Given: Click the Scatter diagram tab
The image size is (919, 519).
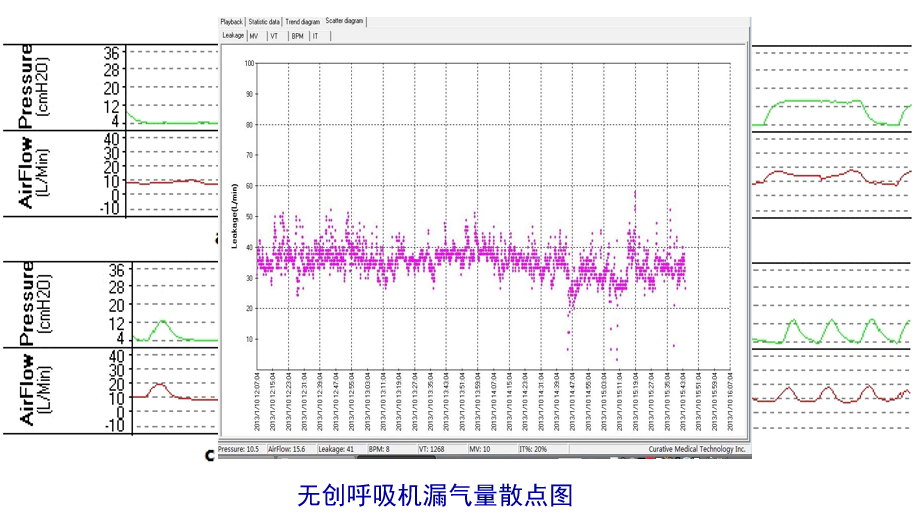Looking at the screenshot, I should (345, 21).
